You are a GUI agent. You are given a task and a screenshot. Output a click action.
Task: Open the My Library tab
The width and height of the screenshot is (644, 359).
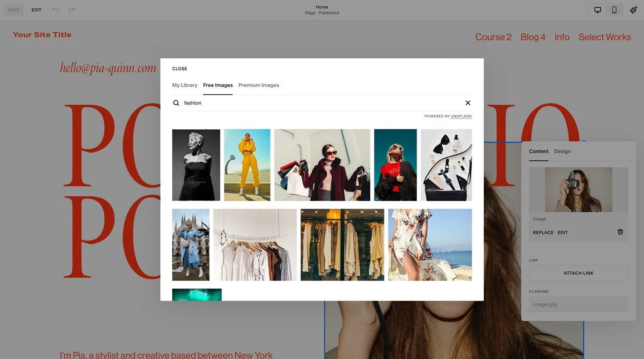pyautogui.click(x=185, y=85)
